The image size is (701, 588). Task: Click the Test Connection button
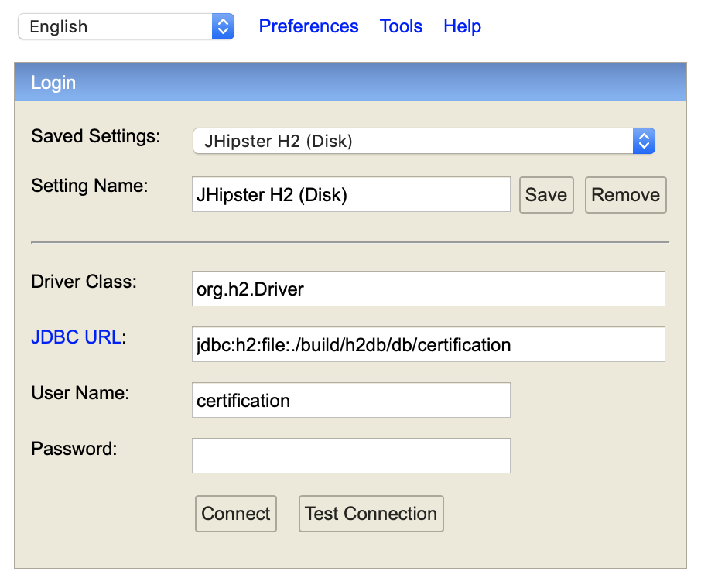371,514
